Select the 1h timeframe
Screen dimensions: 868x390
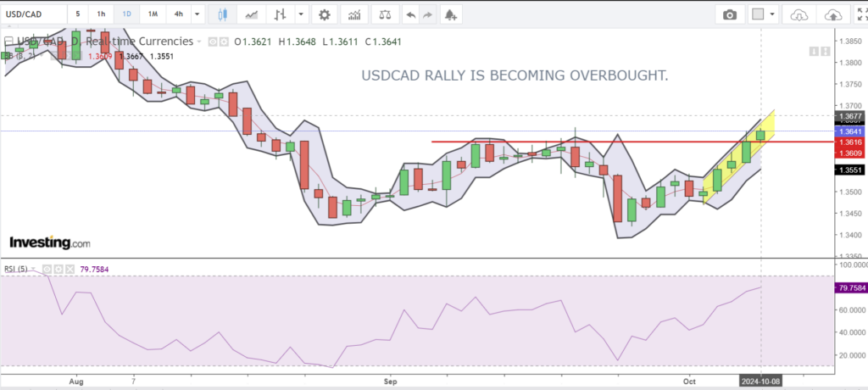pos(102,14)
